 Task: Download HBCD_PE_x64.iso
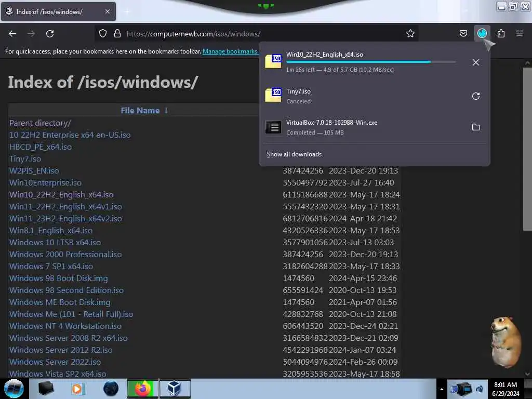(x=41, y=147)
